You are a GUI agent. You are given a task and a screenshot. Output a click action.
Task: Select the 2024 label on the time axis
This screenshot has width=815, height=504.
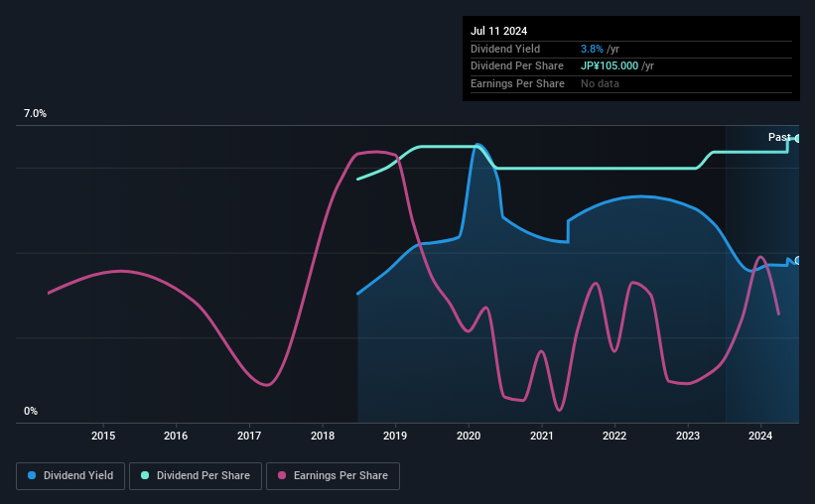click(x=760, y=436)
